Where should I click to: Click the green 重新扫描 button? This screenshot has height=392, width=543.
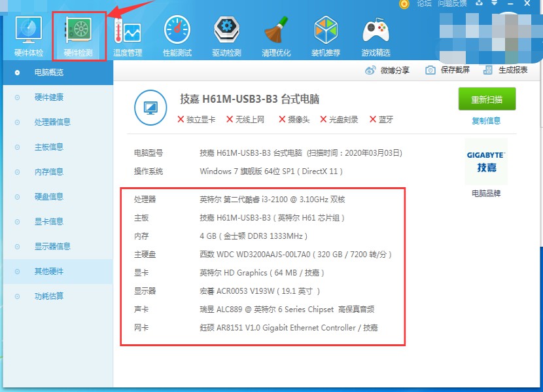487,99
